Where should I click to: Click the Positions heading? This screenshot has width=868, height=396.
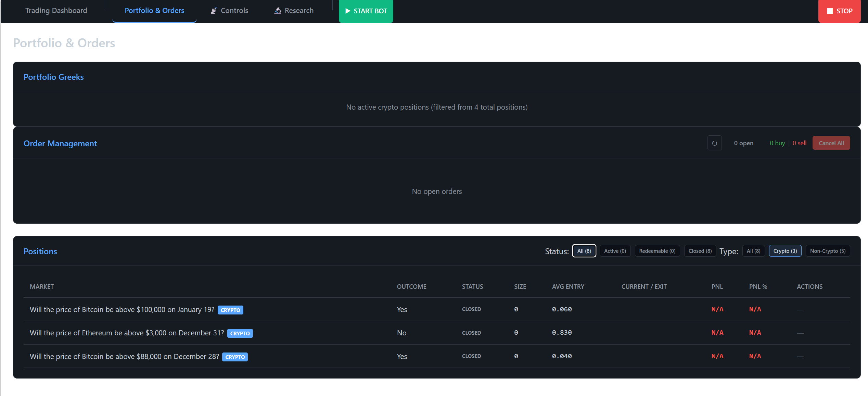40,251
